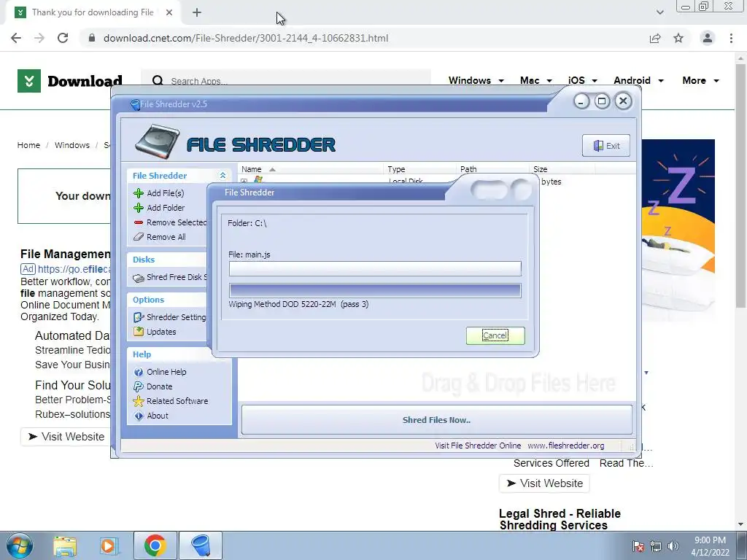Open the www.fileshredder.org link
The height and width of the screenshot is (560, 747).
tap(566, 446)
